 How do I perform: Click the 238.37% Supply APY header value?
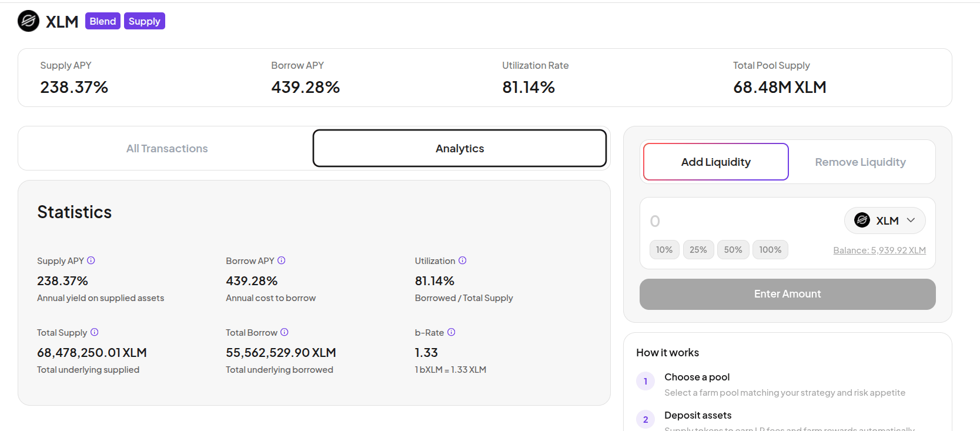point(74,87)
